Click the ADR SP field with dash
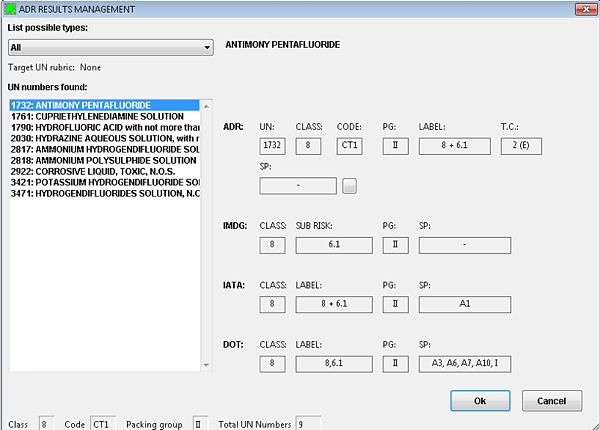This screenshot has width=600, height=430. pyautogui.click(x=298, y=186)
